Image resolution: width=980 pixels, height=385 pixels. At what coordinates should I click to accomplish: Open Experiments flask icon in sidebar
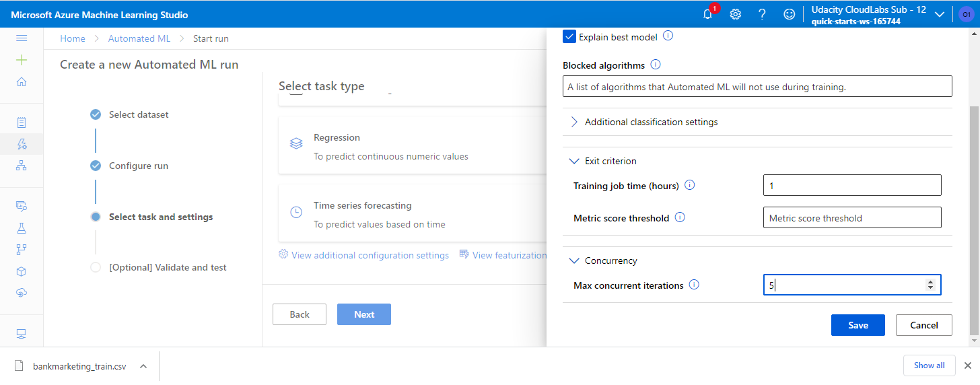(22, 228)
